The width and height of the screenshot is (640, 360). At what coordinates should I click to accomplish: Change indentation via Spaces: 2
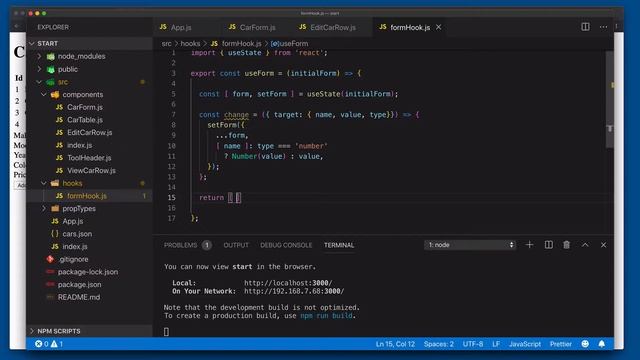[438, 344]
